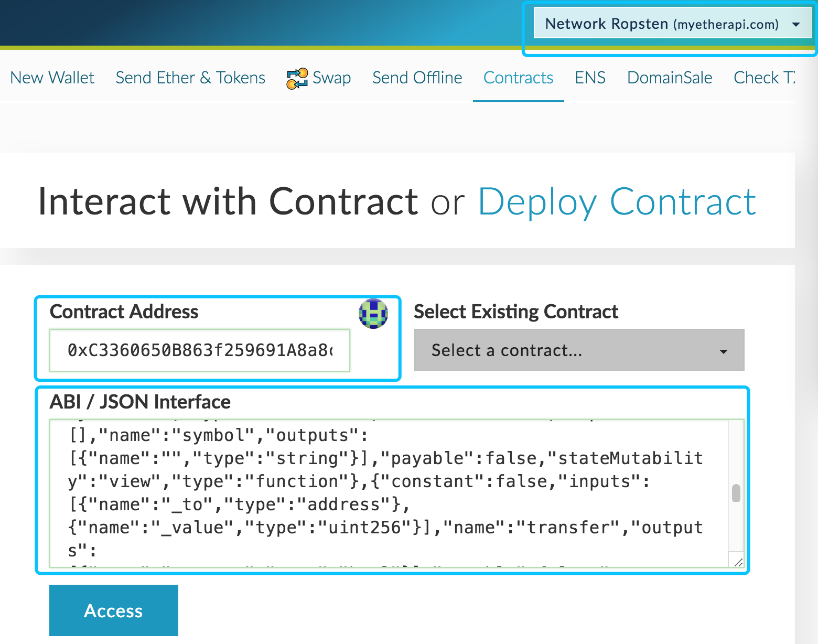This screenshot has height=644, width=818.
Task: Click the arrow on Select a contract dropdown
Action: (724, 351)
